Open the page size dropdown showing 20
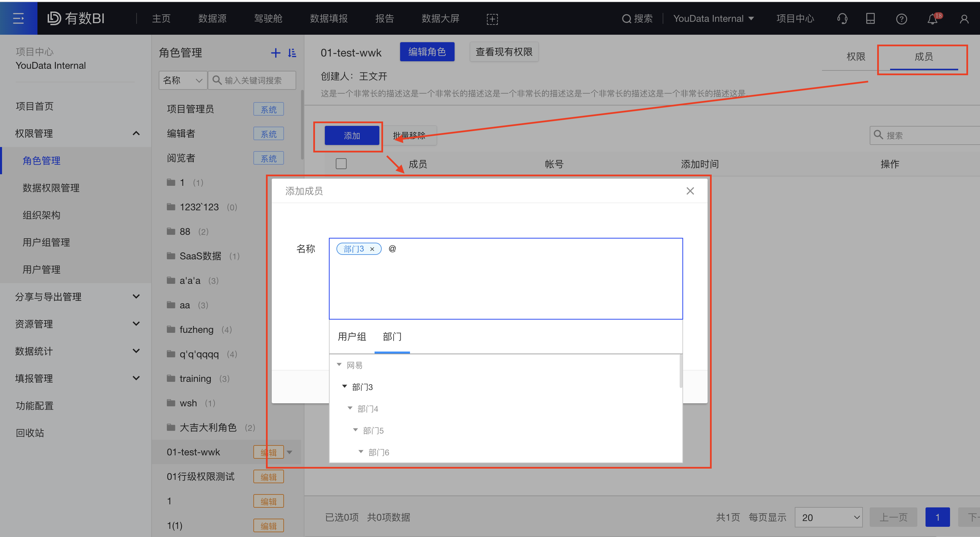 pyautogui.click(x=828, y=517)
